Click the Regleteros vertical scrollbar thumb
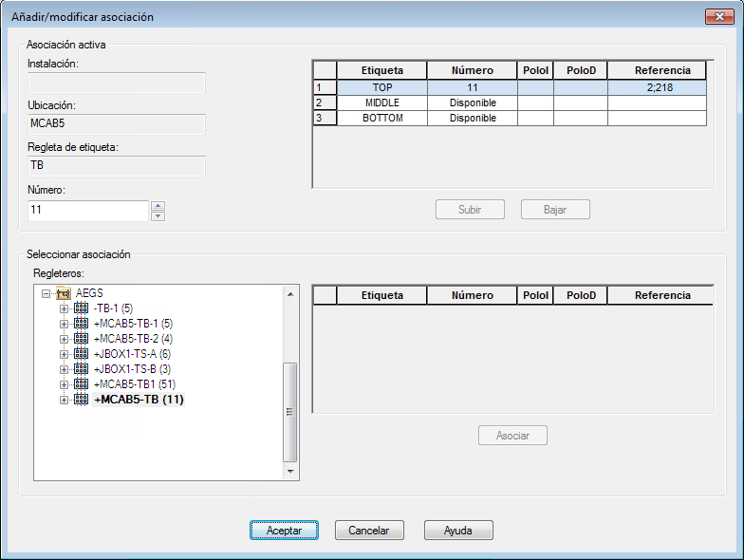Image resolution: width=744 pixels, height=560 pixels. [x=290, y=412]
